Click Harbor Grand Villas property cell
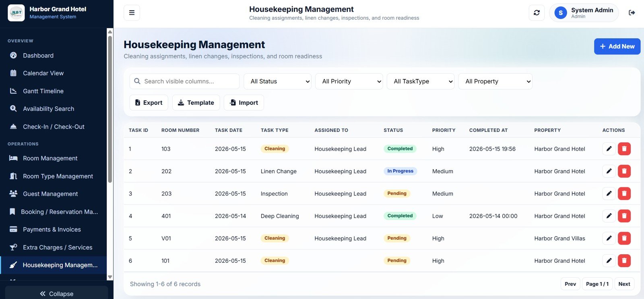 point(559,238)
